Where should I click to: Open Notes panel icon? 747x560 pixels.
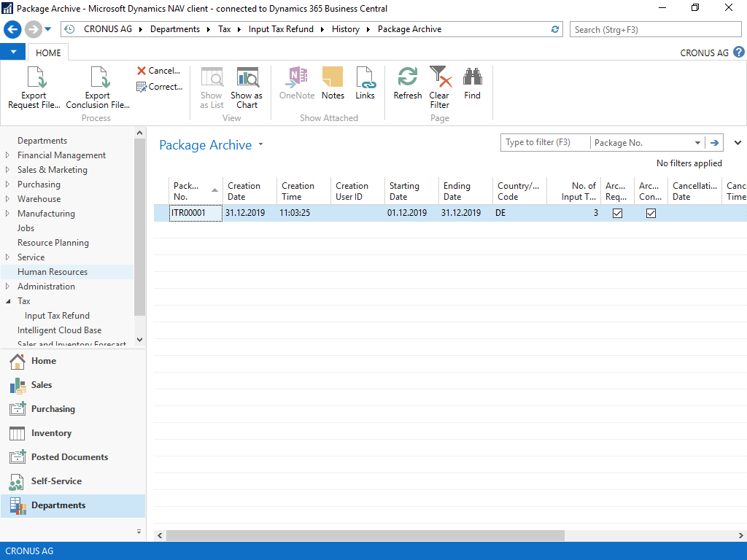333,77
